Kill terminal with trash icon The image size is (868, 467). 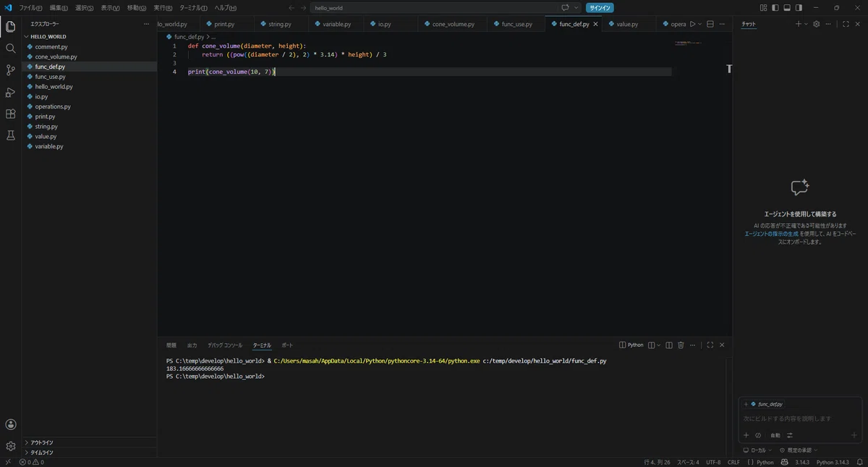[x=681, y=345]
